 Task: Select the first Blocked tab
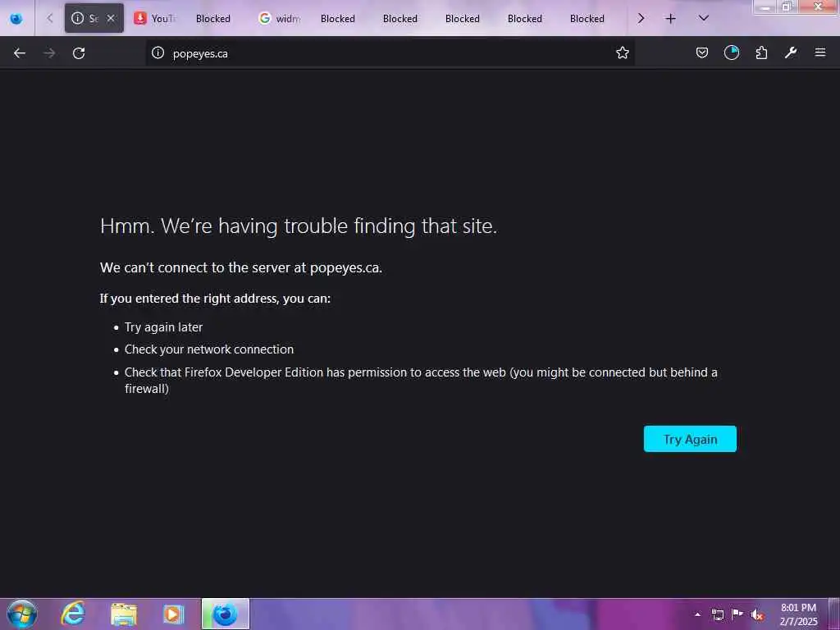212,18
